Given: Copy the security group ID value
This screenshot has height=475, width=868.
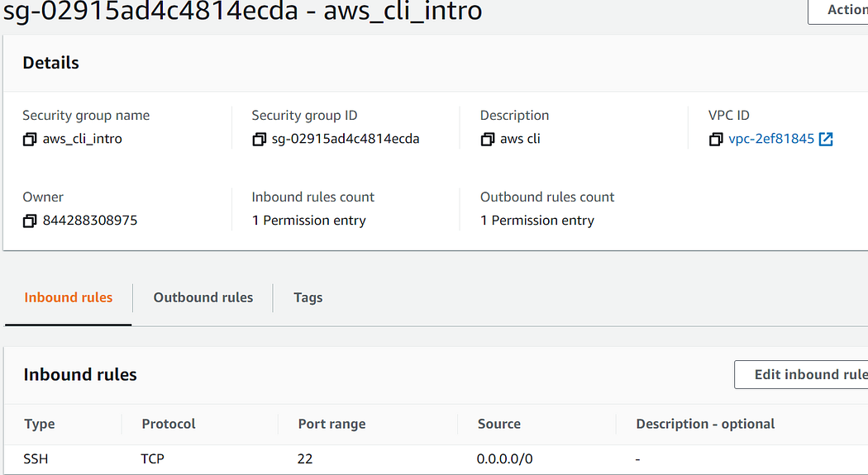Looking at the screenshot, I should pyautogui.click(x=260, y=139).
